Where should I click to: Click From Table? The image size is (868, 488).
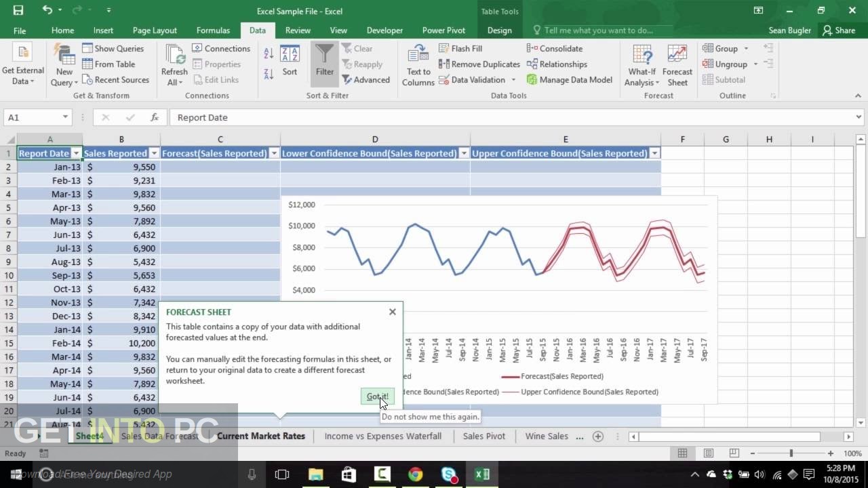click(108, 64)
